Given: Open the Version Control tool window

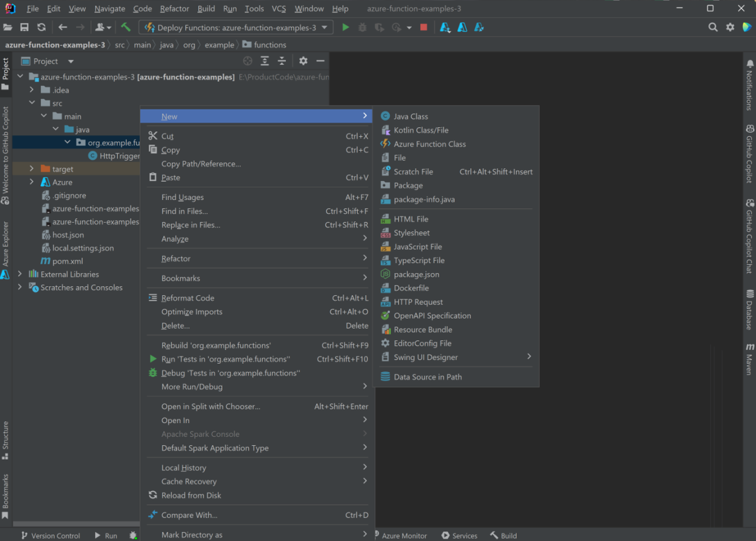Looking at the screenshot, I should 55,535.
